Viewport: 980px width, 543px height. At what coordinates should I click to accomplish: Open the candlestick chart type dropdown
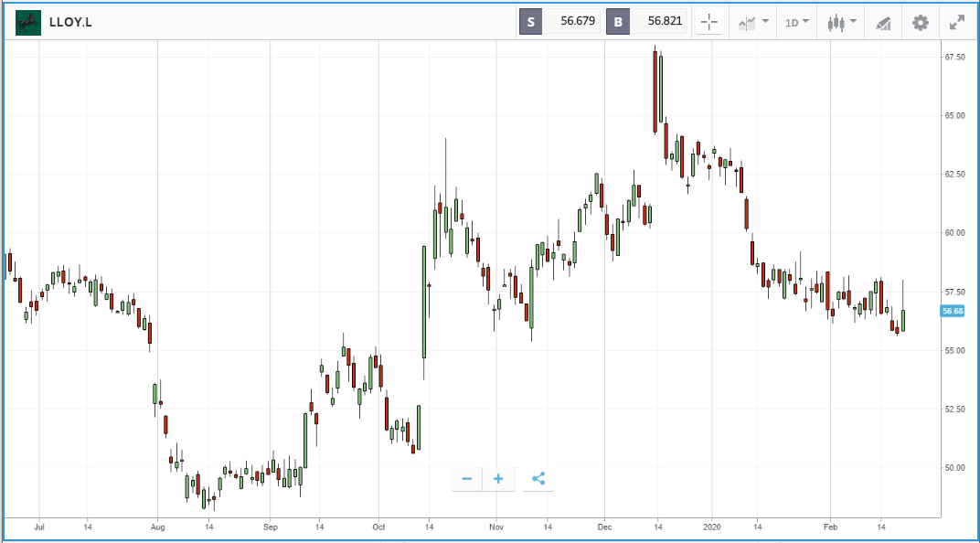(841, 23)
